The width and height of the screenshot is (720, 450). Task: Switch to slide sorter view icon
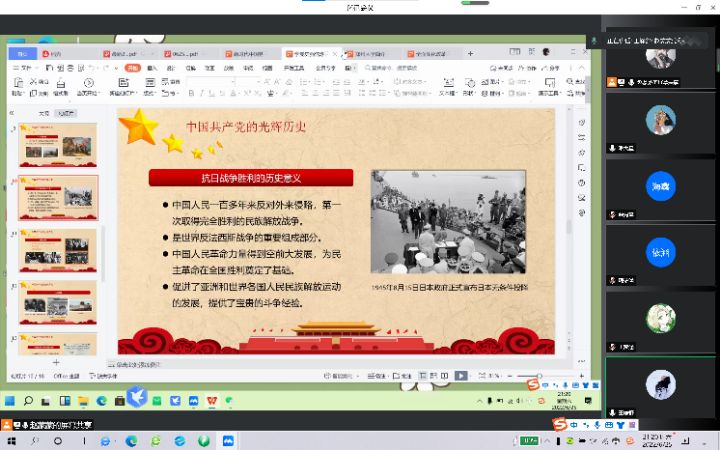pyautogui.click(x=433, y=376)
